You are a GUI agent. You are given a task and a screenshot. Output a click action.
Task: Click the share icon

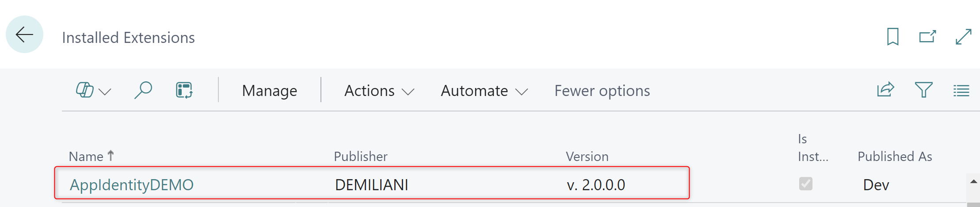pyautogui.click(x=885, y=90)
